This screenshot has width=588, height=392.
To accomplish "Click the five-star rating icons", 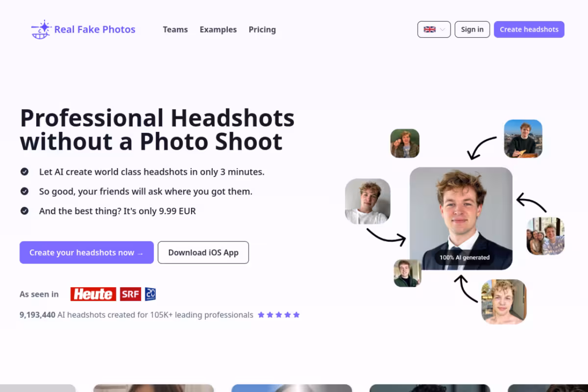I will pos(279,315).
